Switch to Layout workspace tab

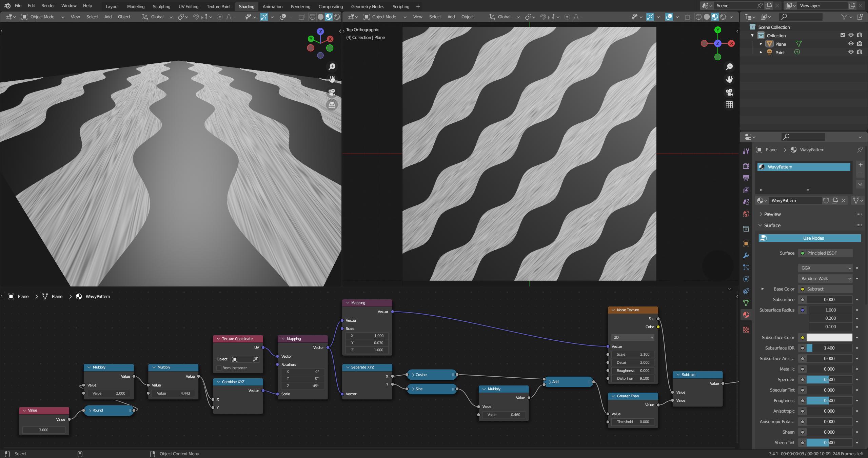point(112,6)
